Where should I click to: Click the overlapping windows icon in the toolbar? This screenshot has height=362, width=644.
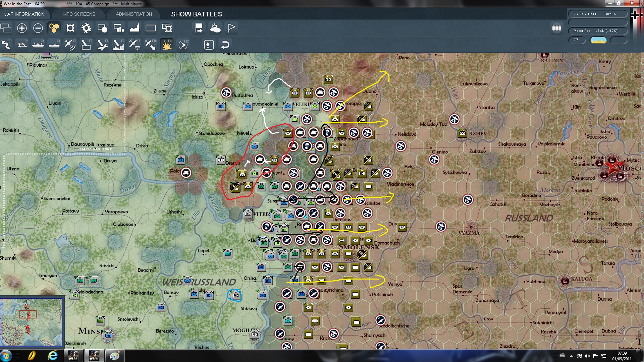(6, 28)
